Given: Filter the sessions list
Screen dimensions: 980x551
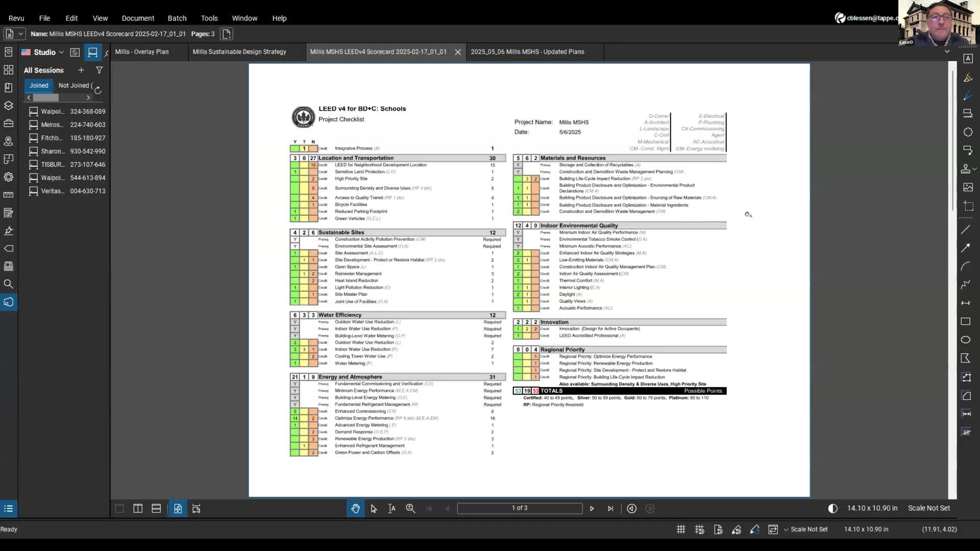Looking at the screenshot, I should 100,70.
